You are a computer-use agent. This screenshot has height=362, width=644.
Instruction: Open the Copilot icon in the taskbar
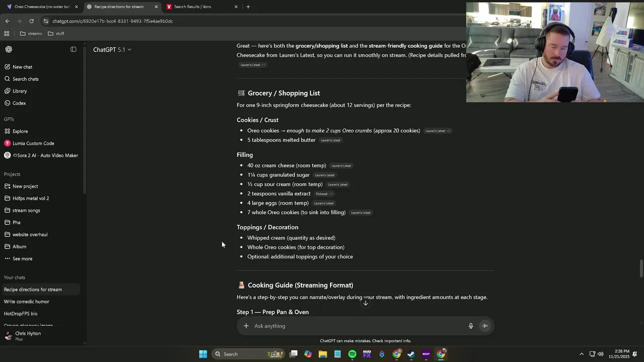pos(308,354)
